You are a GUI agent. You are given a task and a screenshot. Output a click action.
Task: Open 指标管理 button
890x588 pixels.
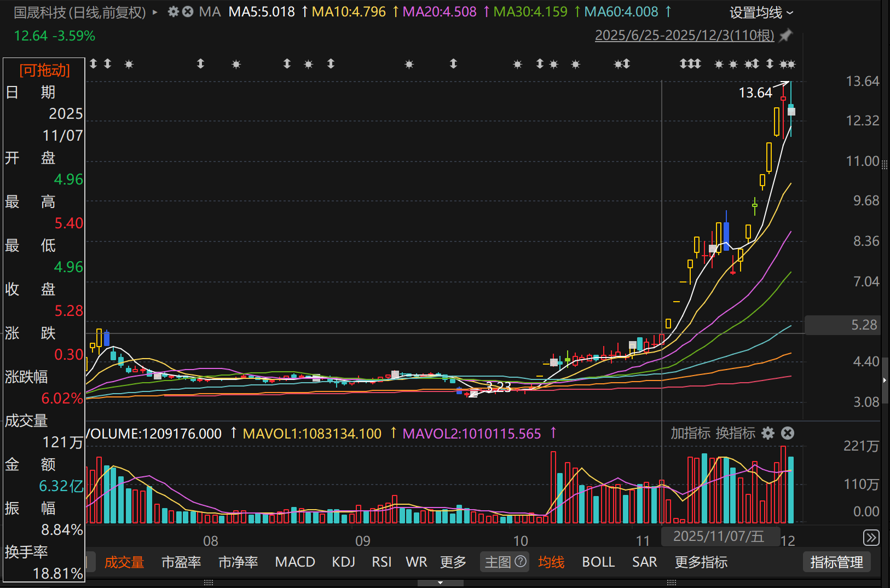[836, 562]
